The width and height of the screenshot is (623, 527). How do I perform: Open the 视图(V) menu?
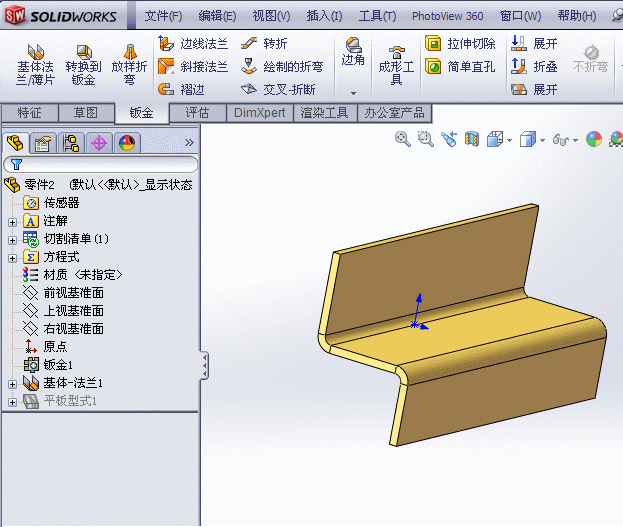271,16
